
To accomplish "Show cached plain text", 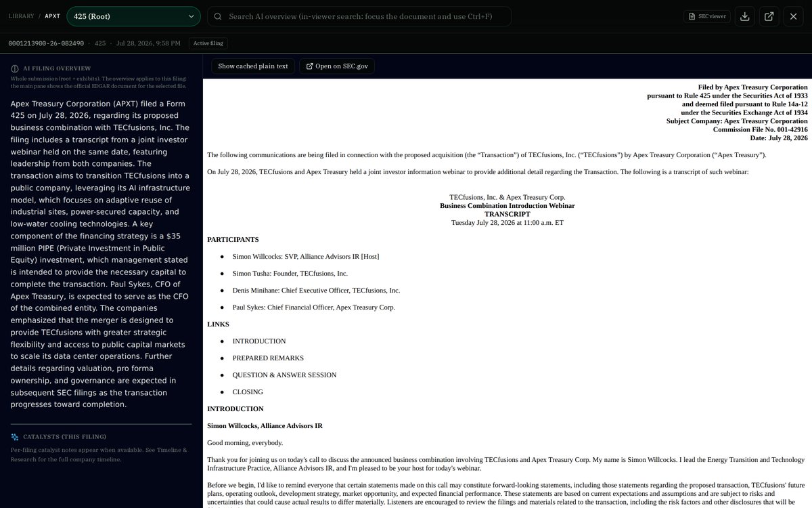I will click(x=253, y=66).
